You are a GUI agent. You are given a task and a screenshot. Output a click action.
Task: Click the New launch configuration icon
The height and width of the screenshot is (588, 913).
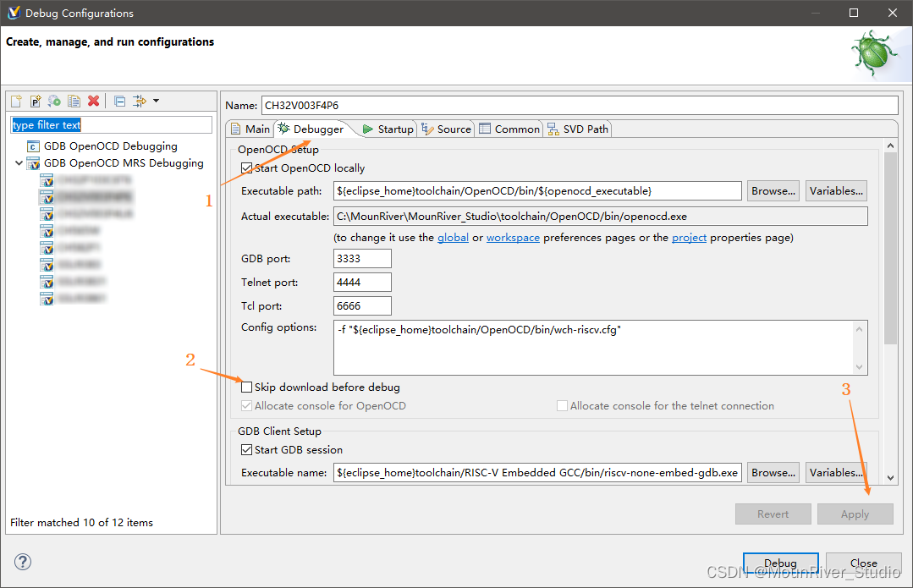[16, 102]
